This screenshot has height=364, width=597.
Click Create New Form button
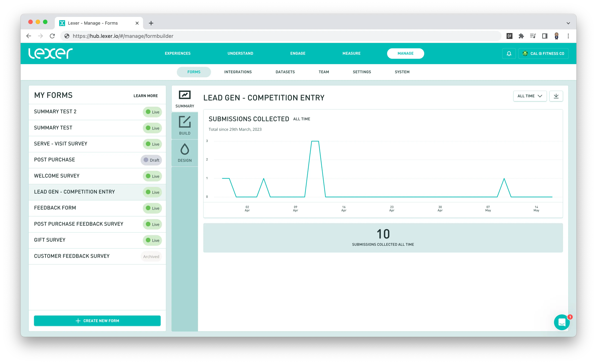click(97, 321)
